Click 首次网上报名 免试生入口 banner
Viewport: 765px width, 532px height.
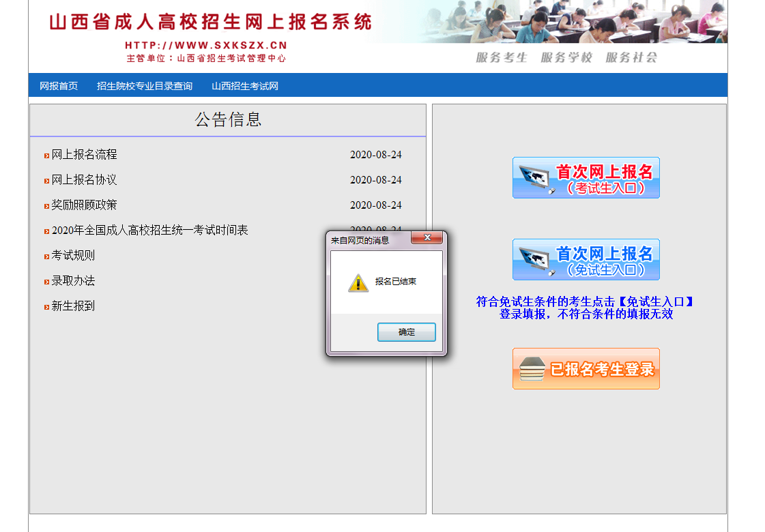pyautogui.click(x=586, y=260)
